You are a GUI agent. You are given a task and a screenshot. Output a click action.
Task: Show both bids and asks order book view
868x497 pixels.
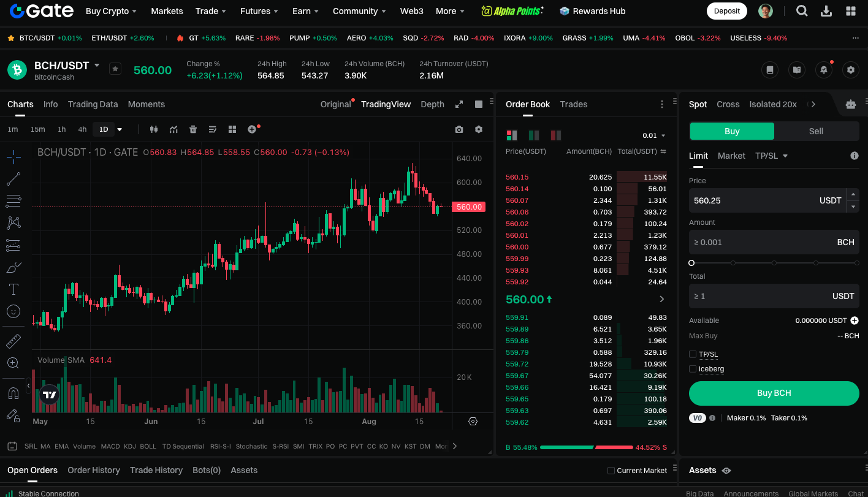tap(512, 135)
